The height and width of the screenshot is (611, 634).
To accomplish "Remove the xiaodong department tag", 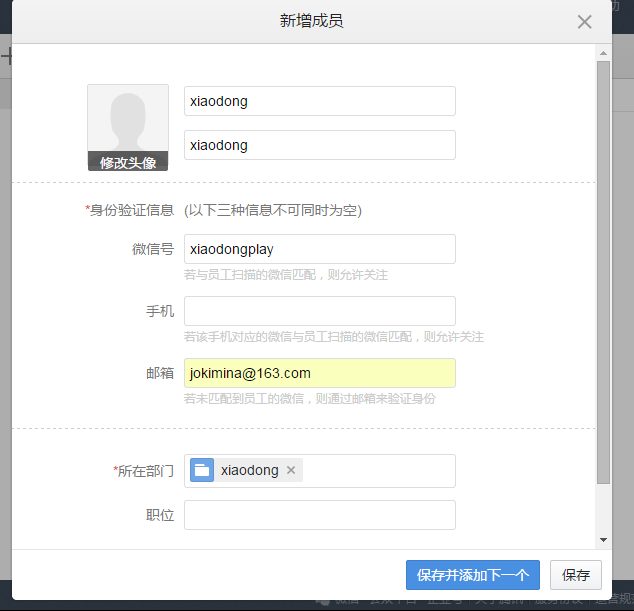I will [291, 470].
